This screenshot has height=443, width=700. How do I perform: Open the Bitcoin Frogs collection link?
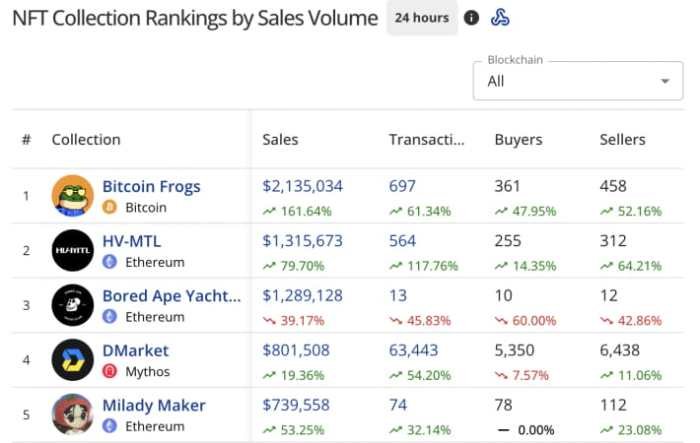click(151, 186)
